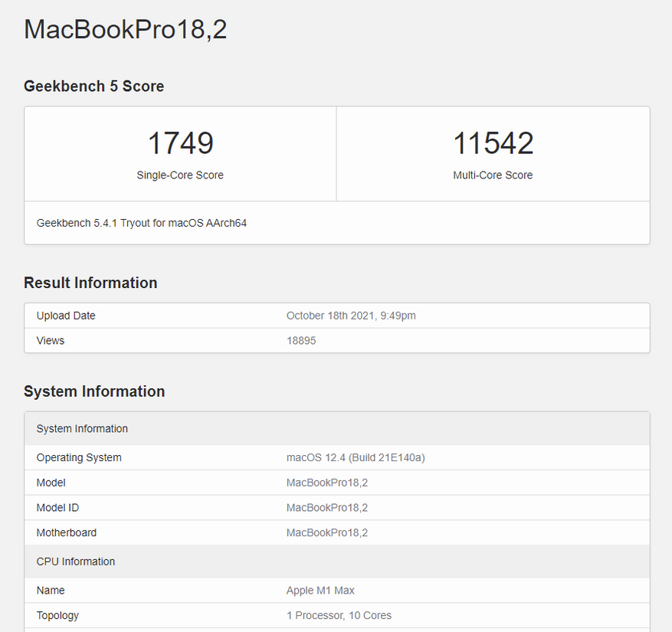Select the Geekbench 5.4.1 Tryout version text
672x632 pixels.
pyautogui.click(x=142, y=223)
